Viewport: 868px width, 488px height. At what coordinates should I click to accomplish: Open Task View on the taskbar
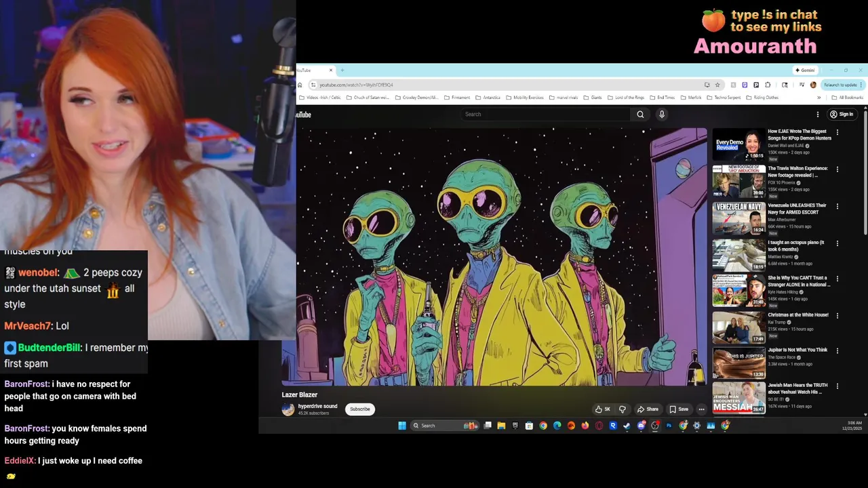click(x=488, y=426)
